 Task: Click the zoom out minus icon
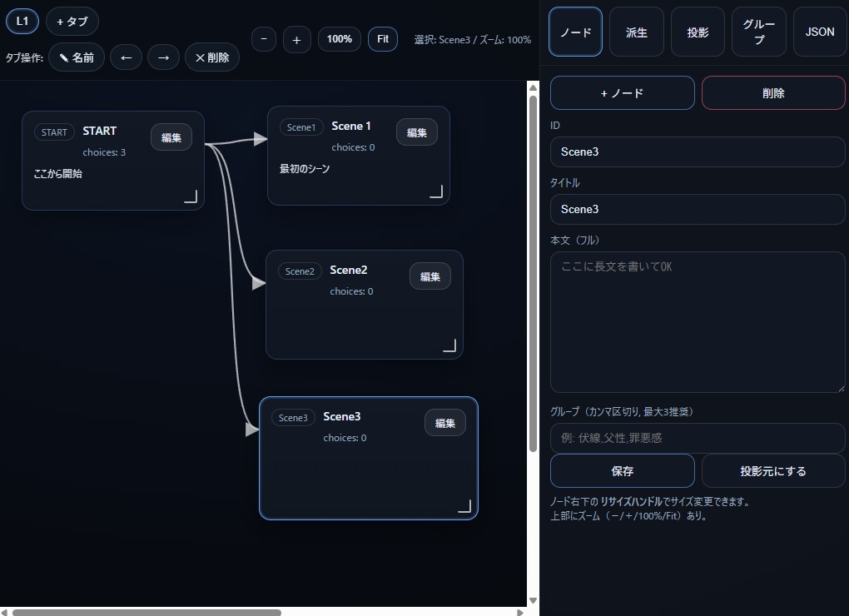pos(263,39)
